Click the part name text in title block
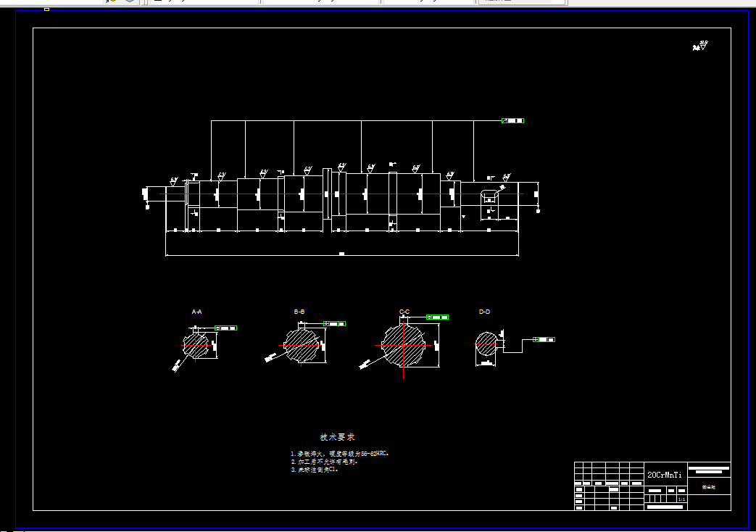The height and width of the screenshot is (532, 756). point(709,487)
